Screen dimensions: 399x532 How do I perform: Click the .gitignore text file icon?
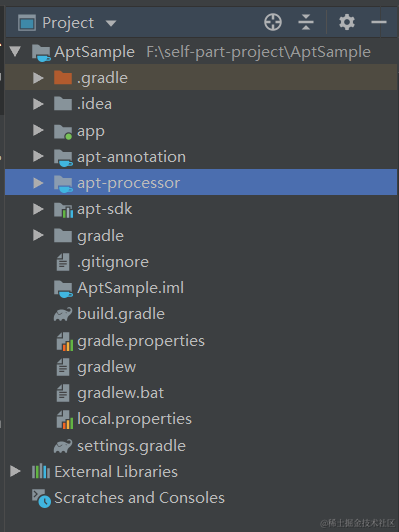(x=63, y=262)
